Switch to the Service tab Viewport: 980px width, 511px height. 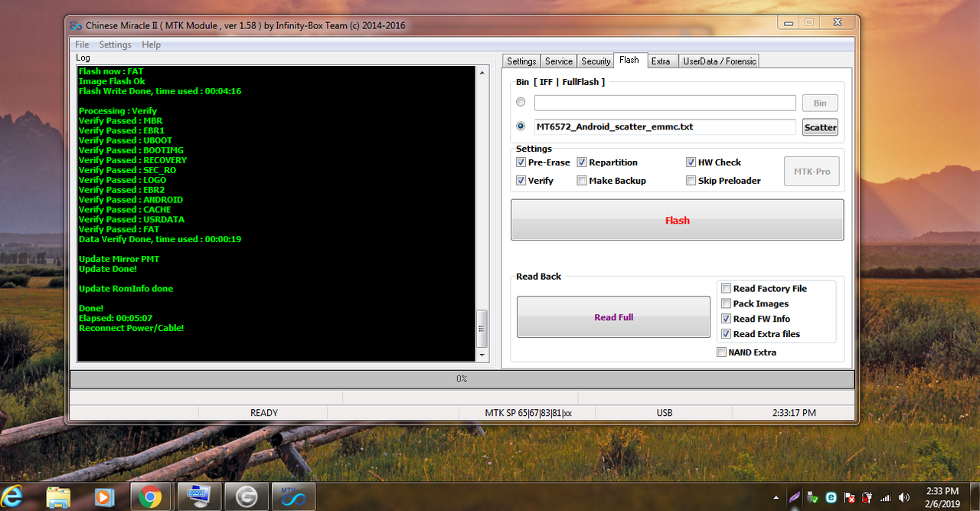559,61
